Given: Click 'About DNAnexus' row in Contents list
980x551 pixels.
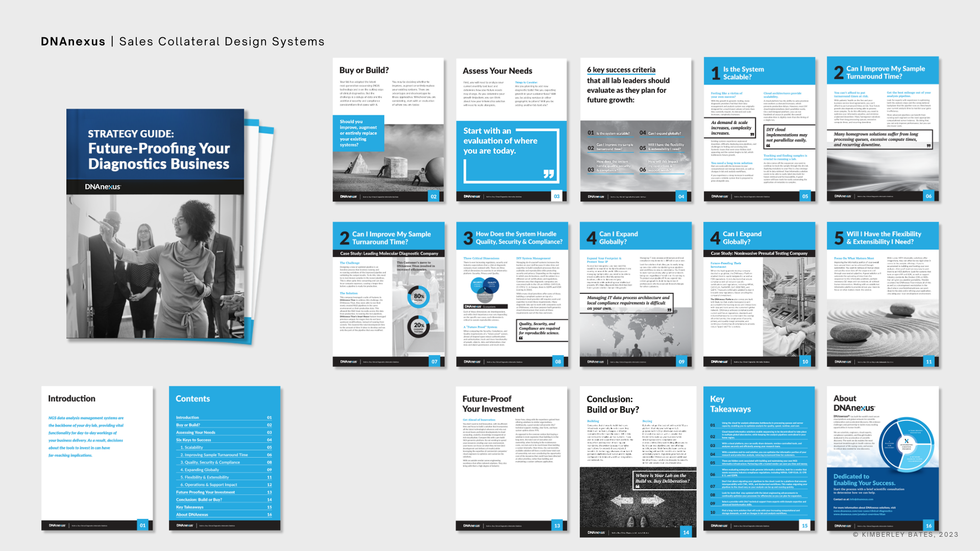Looking at the screenshot, I should pos(224,515).
